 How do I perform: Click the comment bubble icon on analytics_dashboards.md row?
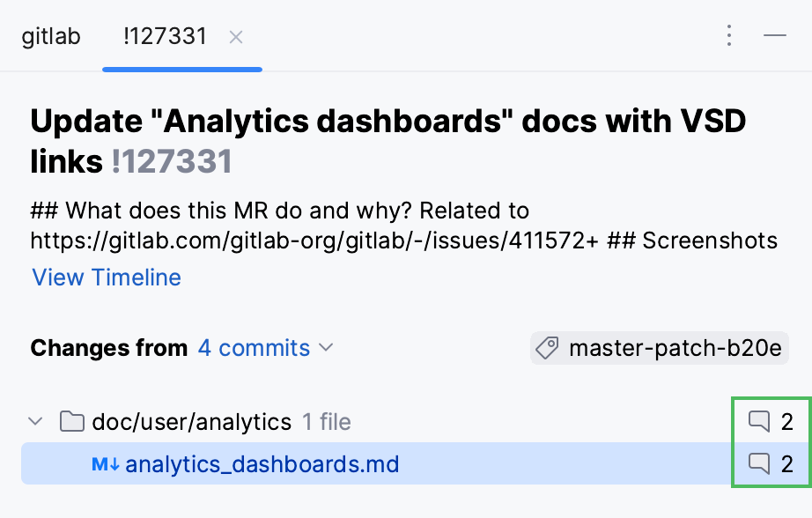coord(759,462)
